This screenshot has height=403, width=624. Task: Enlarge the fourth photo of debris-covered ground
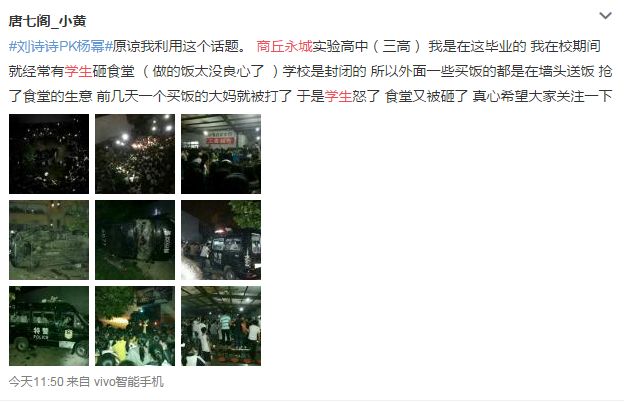tap(49, 240)
